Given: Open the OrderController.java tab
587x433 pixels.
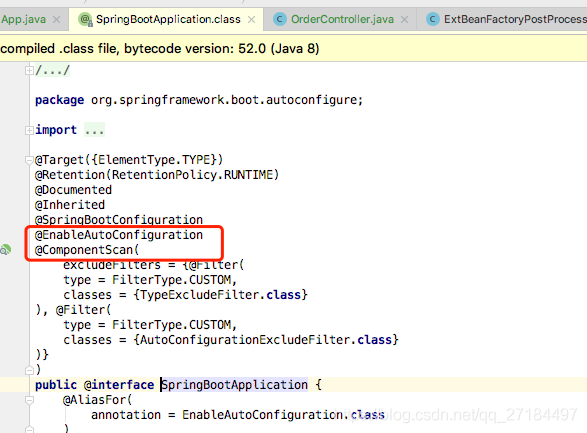Looking at the screenshot, I should click(x=342, y=19).
